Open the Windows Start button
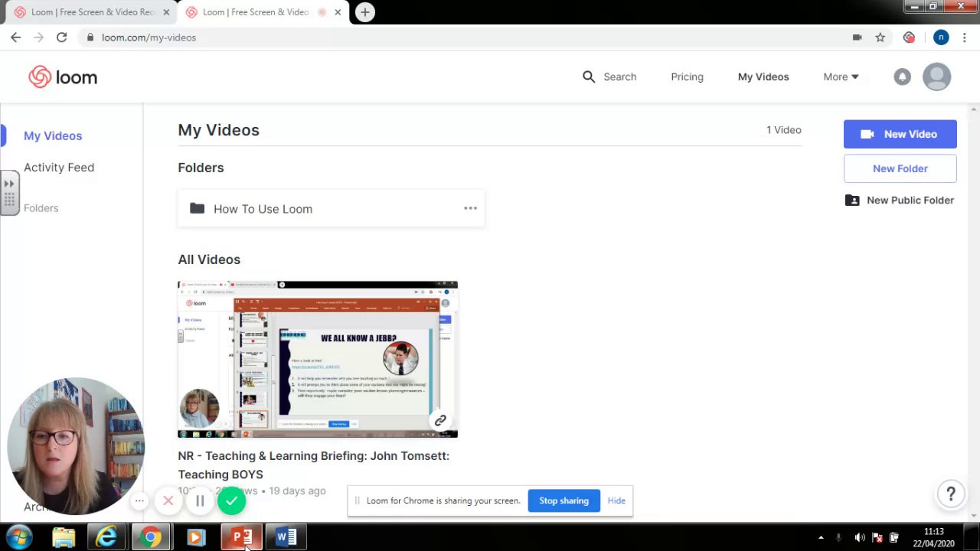The height and width of the screenshot is (551, 980). (20, 537)
